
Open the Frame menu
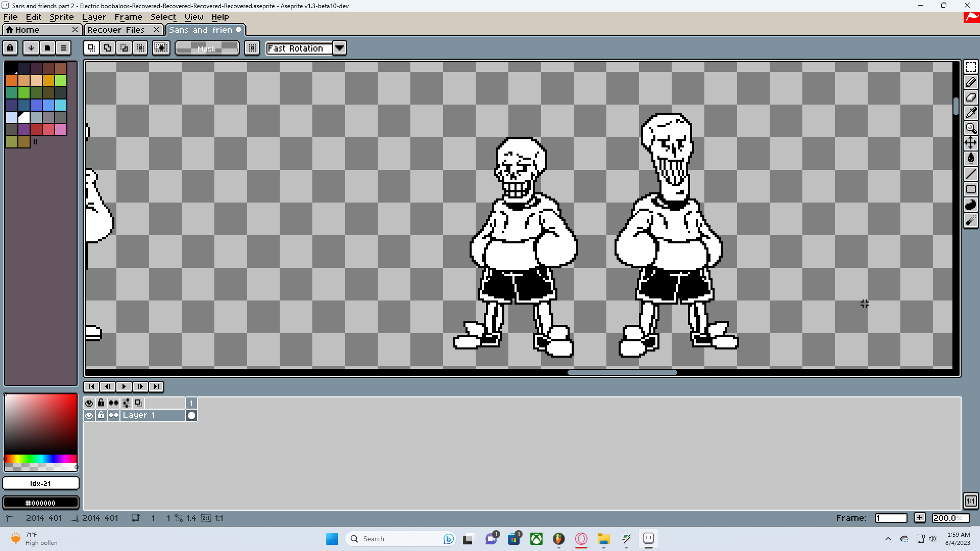coord(128,17)
